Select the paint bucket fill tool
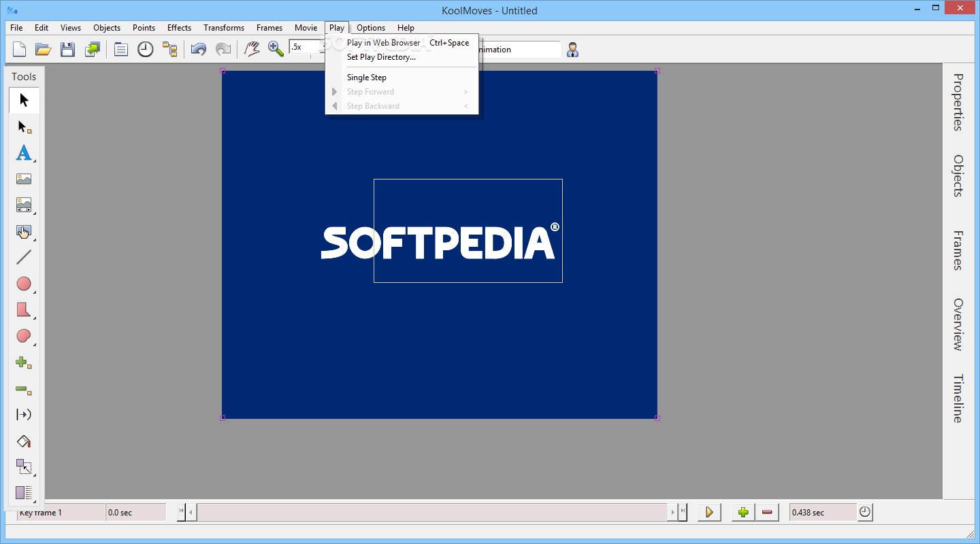This screenshot has width=980, height=544. (x=24, y=441)
